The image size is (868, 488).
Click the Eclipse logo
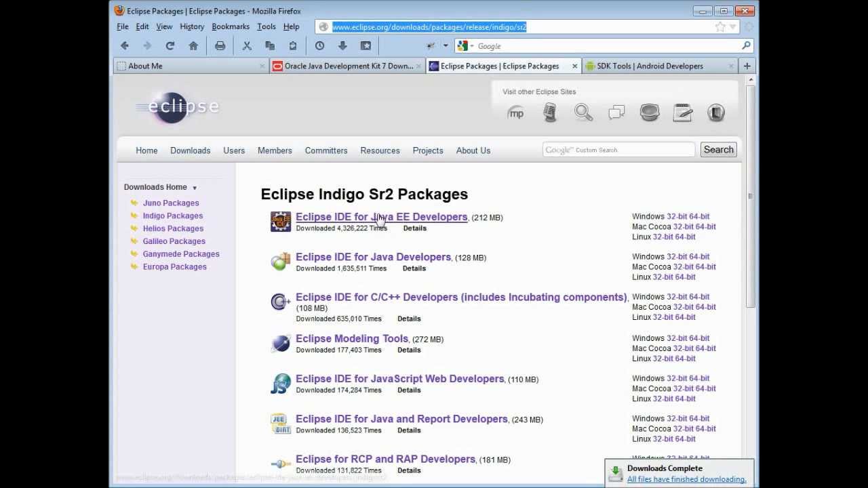(178, 107)
